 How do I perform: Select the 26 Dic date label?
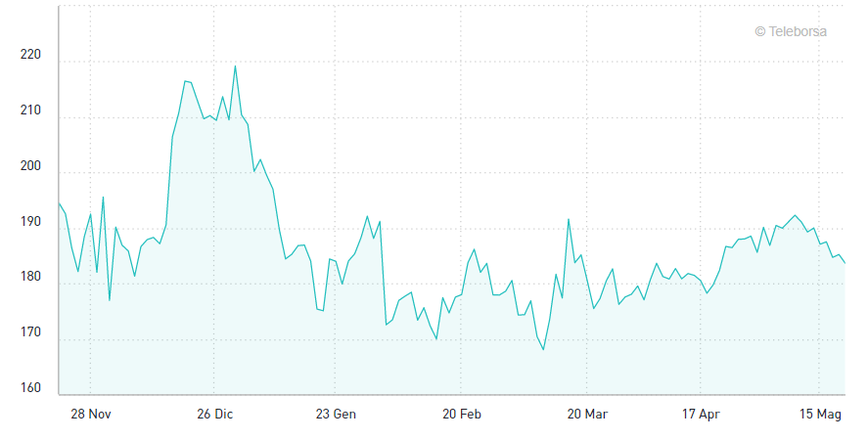point(214,415)
